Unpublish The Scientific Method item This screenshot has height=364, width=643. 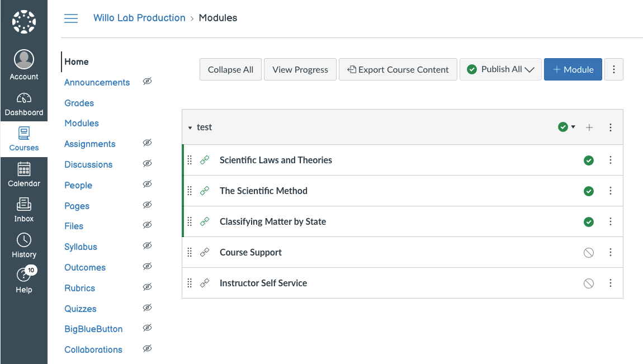tap(588, 191)
